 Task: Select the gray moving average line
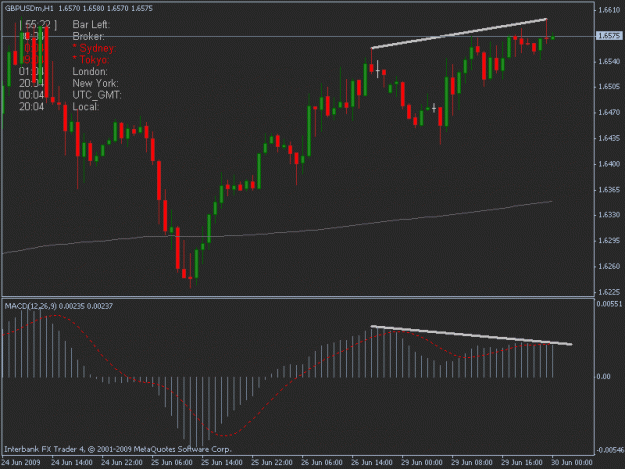point(279,232)
